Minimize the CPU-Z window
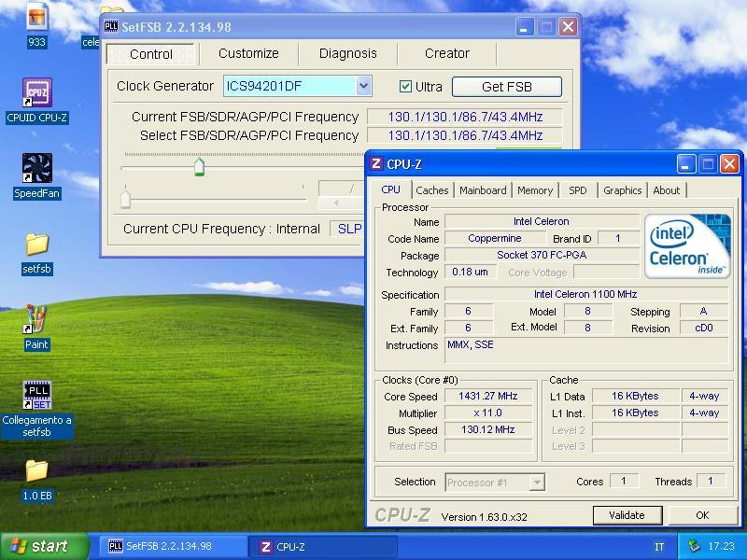This screenshot has width=747, height=560. point(686,164)
